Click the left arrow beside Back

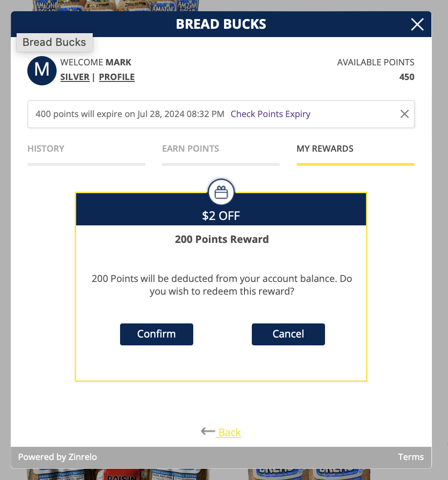208,431
